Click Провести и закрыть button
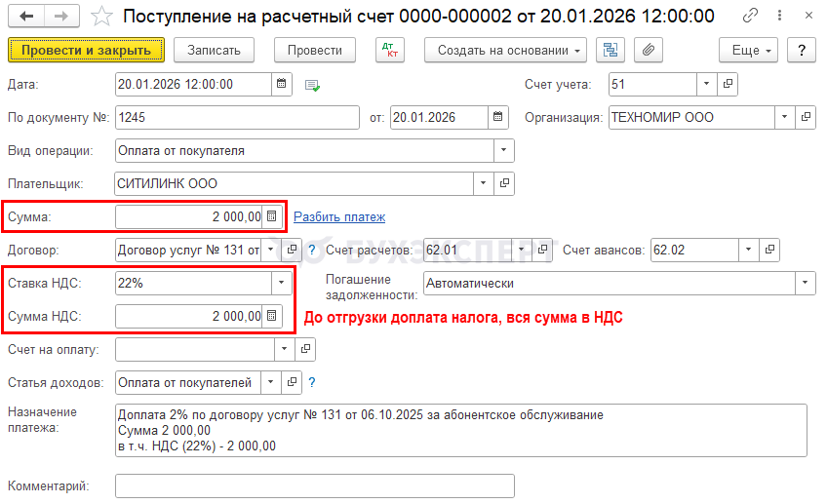 (86, 50)
